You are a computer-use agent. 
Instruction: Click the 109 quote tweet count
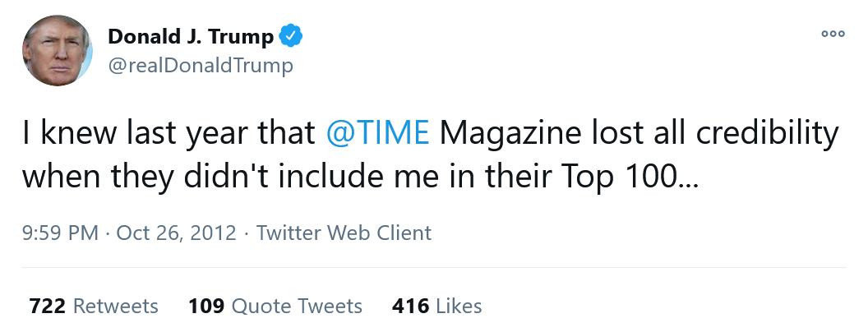pyautogui.click(x=205, y=307)
